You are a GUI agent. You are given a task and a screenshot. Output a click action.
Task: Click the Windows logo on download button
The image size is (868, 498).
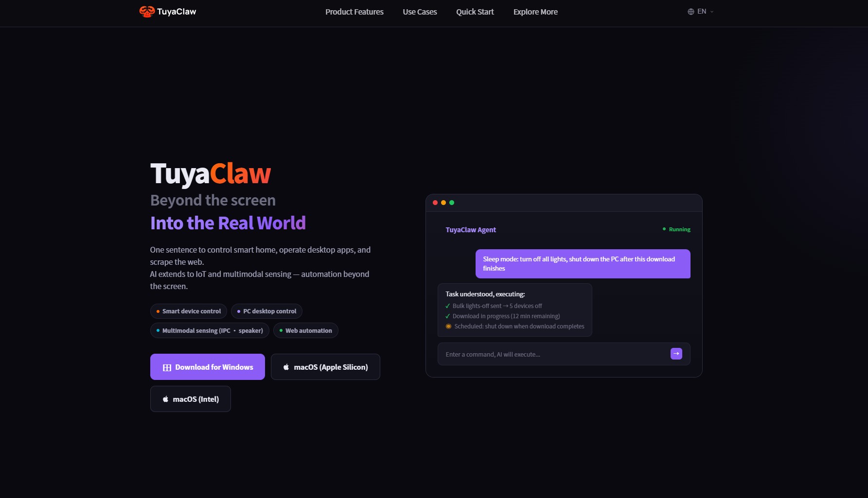click(167, 368)
